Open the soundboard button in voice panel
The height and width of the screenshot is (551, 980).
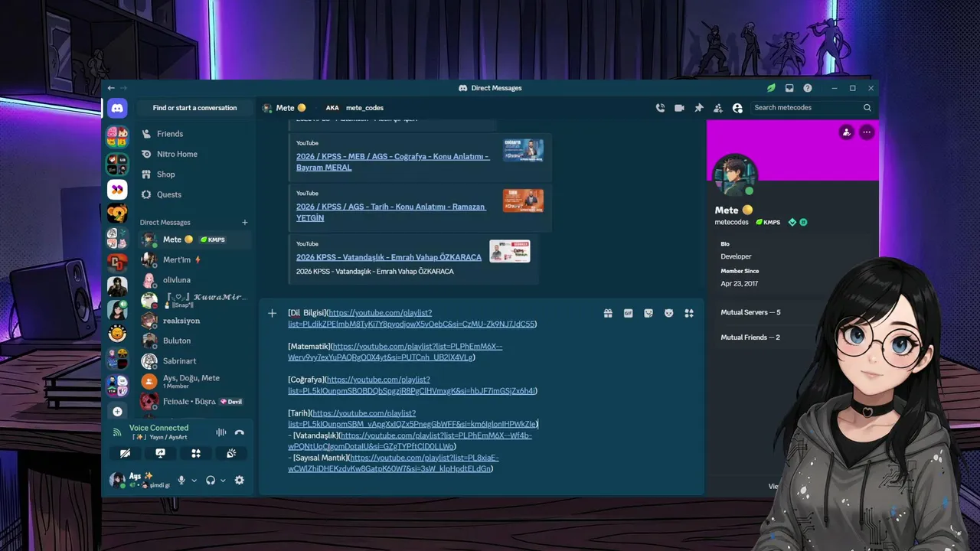click(x=231, y=453)
